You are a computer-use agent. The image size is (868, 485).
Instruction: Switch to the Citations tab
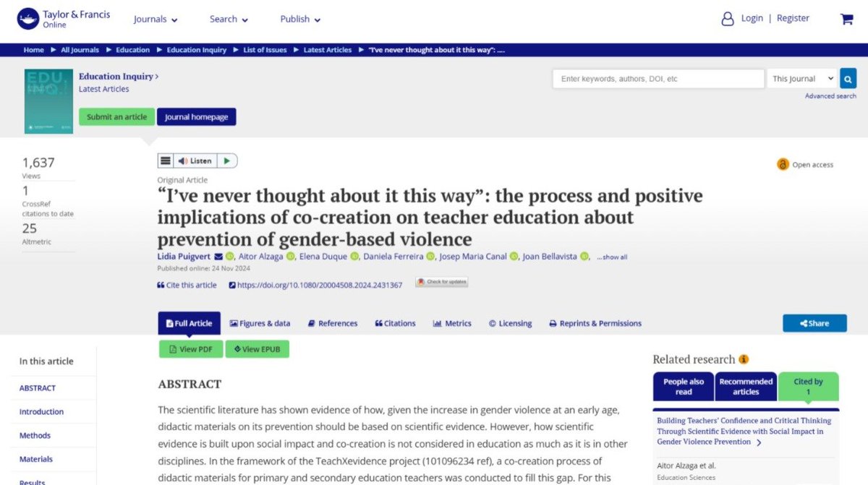396,323
